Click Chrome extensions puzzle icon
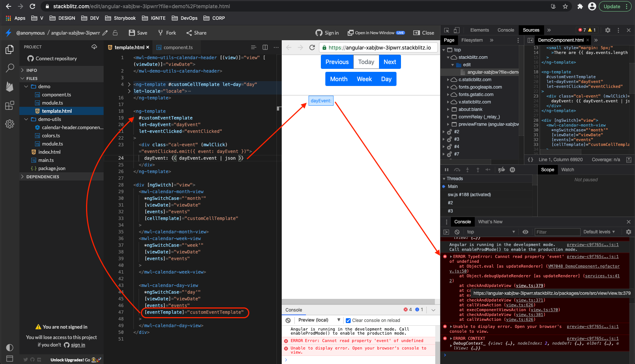 coord(580,6)
